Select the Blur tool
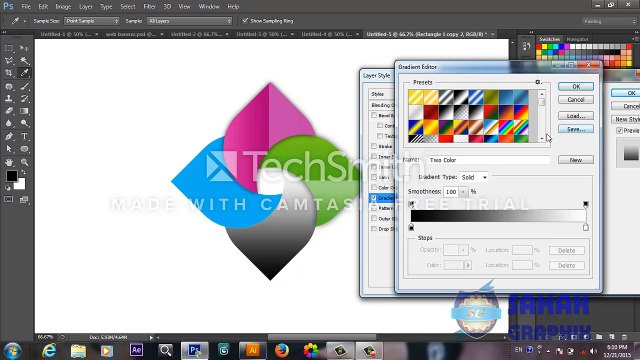 pyautogui.click(x=9, y=123)
